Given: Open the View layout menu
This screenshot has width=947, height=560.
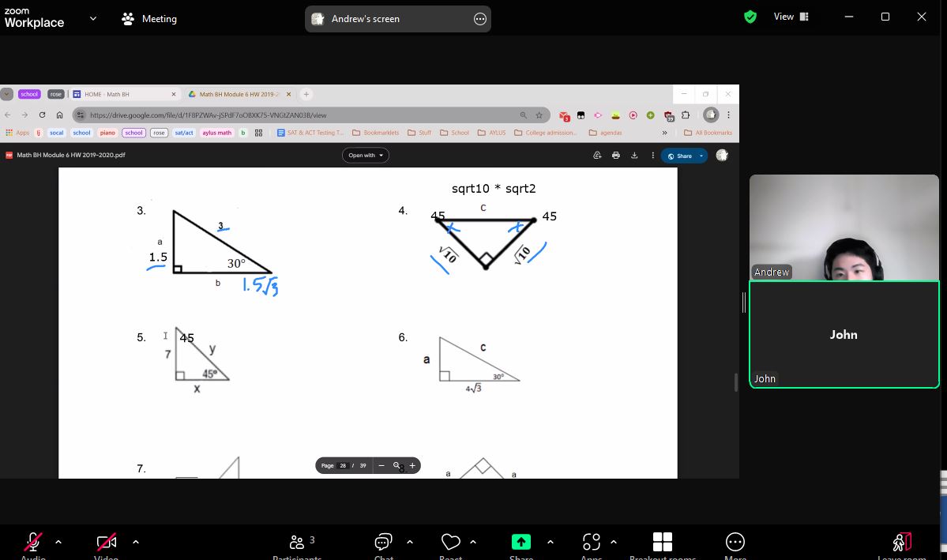Looking at the screenshot, I should pyautogui.click(x=791, y=17).
